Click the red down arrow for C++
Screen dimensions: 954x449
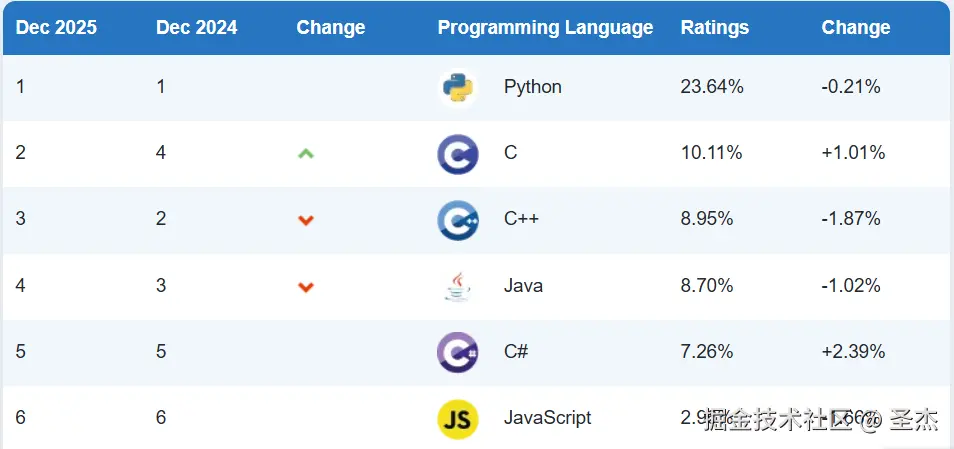click(x=306, y=220)
